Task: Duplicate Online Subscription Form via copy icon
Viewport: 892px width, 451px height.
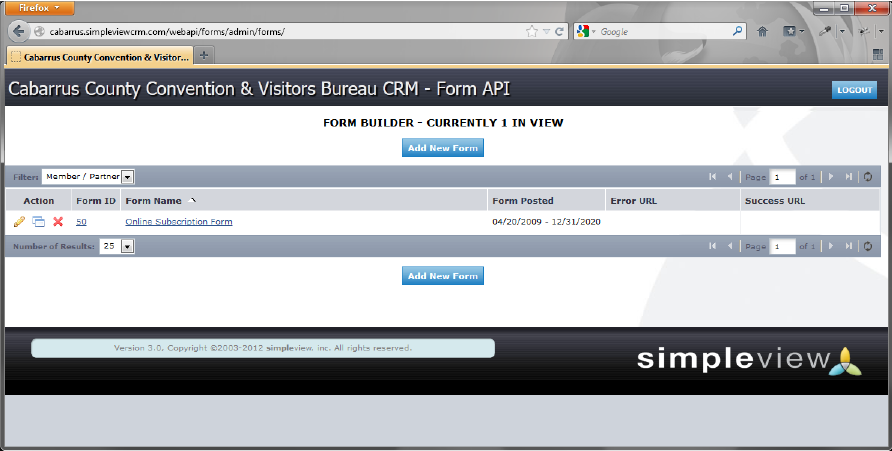Action: coord(38,222)
